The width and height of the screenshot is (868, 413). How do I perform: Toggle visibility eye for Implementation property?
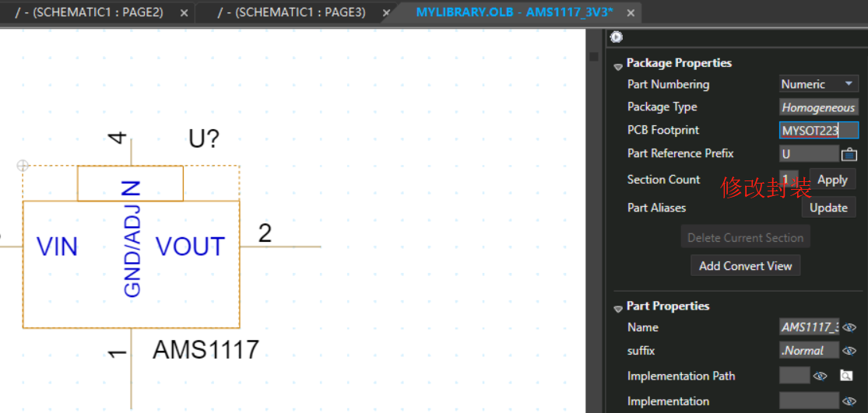(849, 401)
